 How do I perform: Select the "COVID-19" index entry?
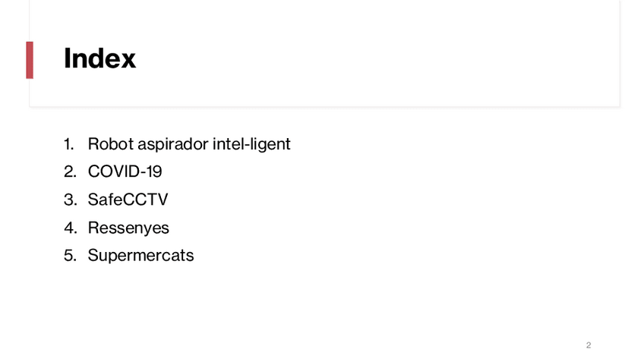pyautogui.click(x=125, y=172)
